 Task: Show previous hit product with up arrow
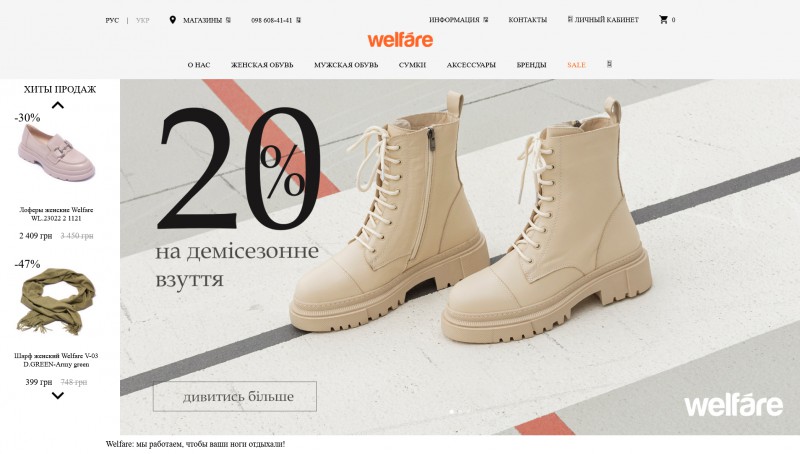pos(58,105)
